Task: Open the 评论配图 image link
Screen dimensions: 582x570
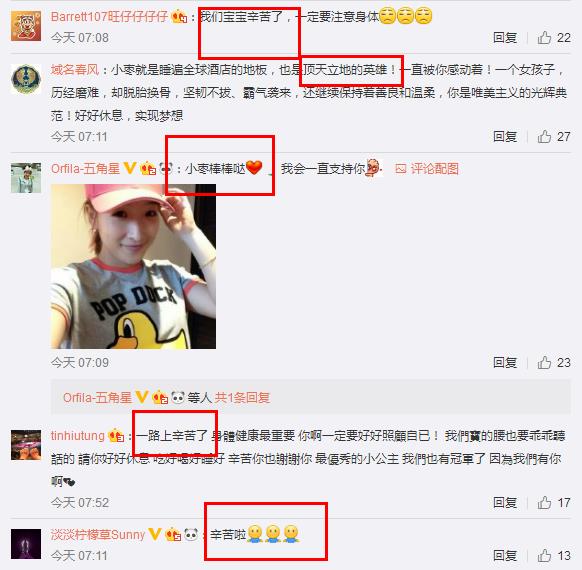Action: tap(427, 169)
